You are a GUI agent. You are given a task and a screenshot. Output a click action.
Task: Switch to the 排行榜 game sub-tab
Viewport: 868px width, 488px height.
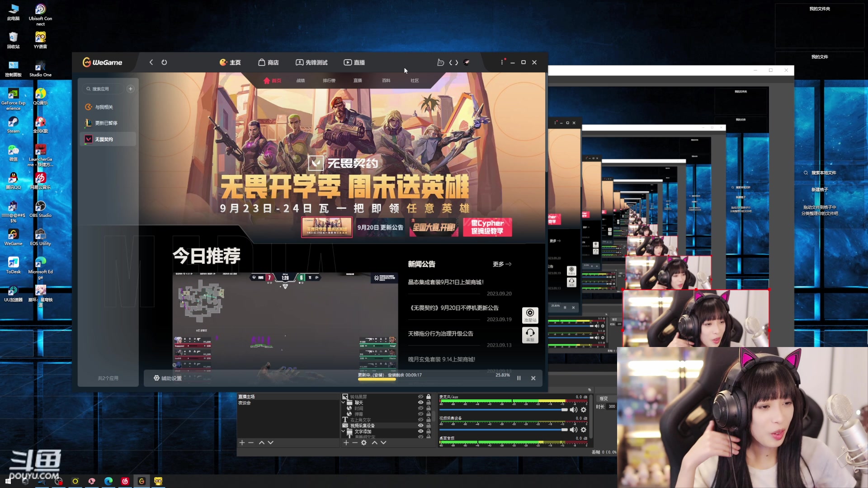(x=329, y=80)
